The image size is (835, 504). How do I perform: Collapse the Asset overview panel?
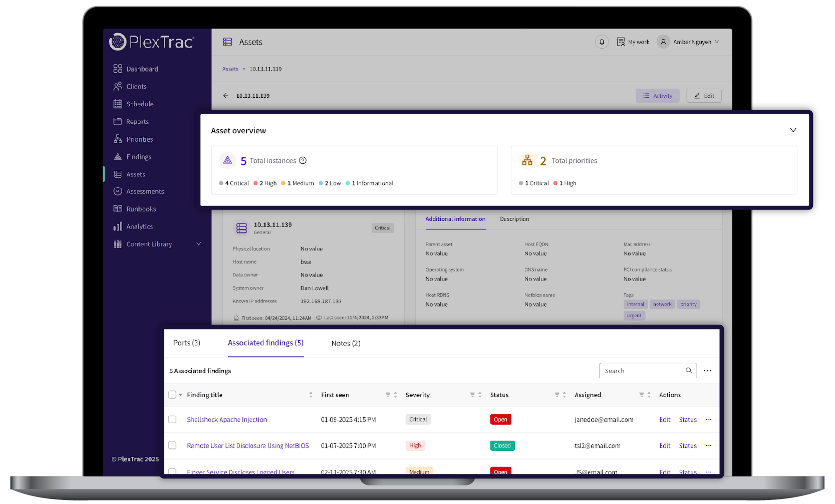click(x=793, y=130)
